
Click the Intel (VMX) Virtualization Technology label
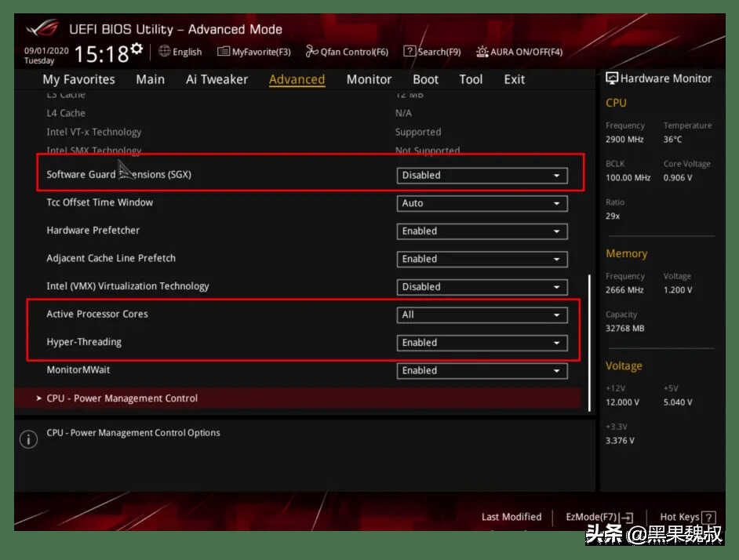coord(127,286)
